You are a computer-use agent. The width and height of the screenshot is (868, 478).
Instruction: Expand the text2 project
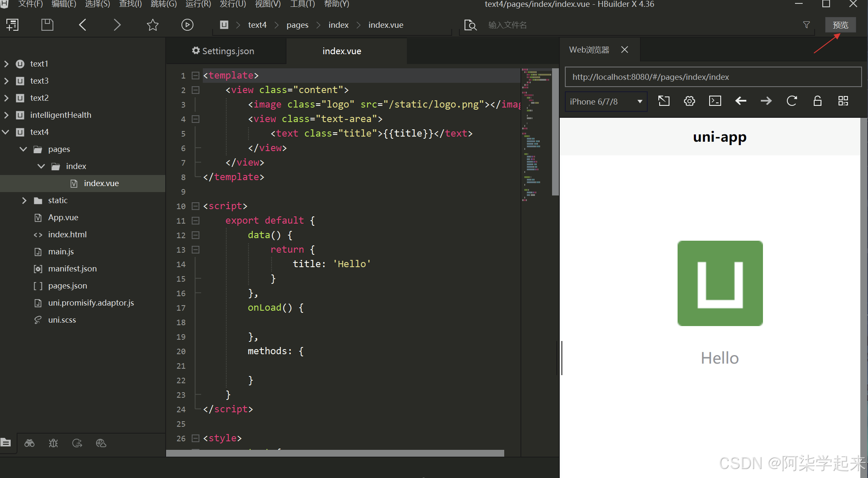pos(6,98)
